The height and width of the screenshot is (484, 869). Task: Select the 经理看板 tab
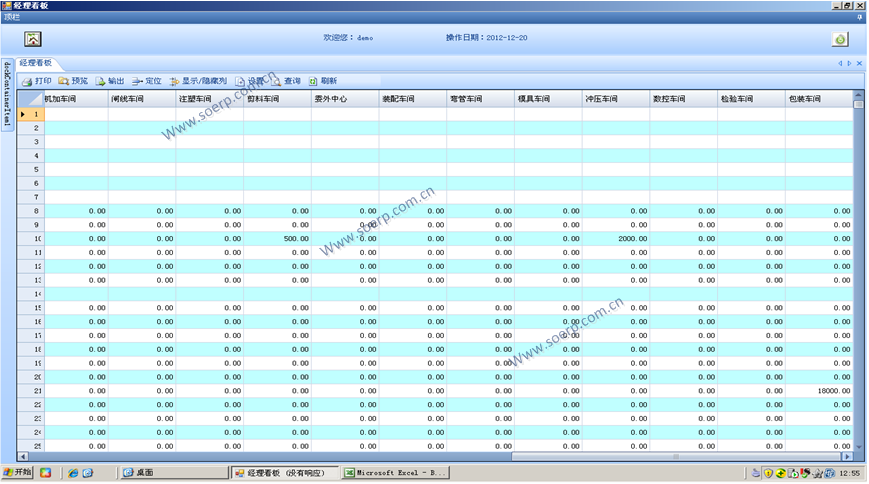[35, 63]
